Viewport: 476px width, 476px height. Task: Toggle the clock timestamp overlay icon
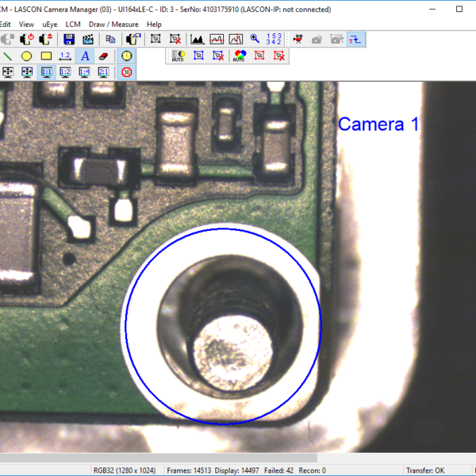coord(127,56)
